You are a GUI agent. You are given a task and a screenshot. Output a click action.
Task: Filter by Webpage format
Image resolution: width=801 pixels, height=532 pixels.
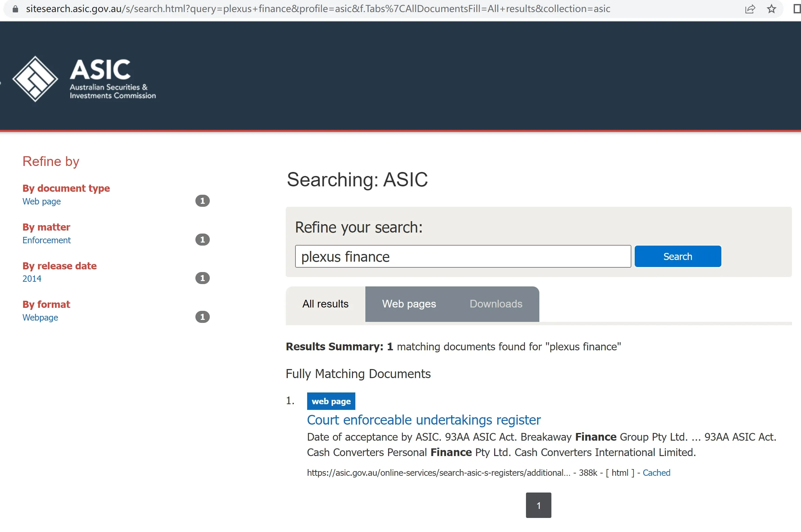click(40, 317)
